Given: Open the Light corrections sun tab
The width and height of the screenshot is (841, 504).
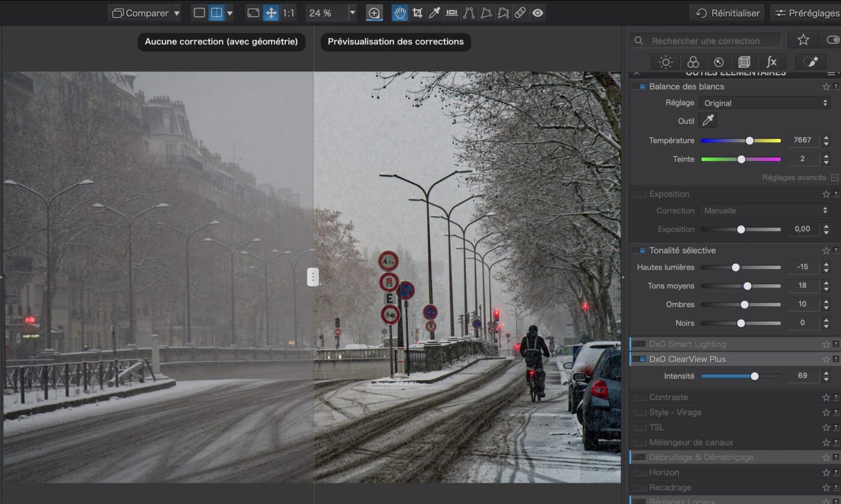Looking at the screenshot, I should tap(666, 62).
